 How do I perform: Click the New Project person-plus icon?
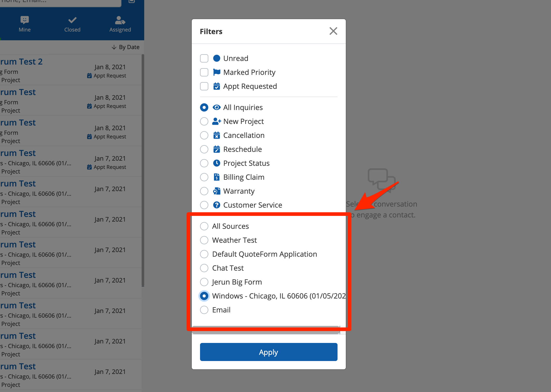point(217,121)
